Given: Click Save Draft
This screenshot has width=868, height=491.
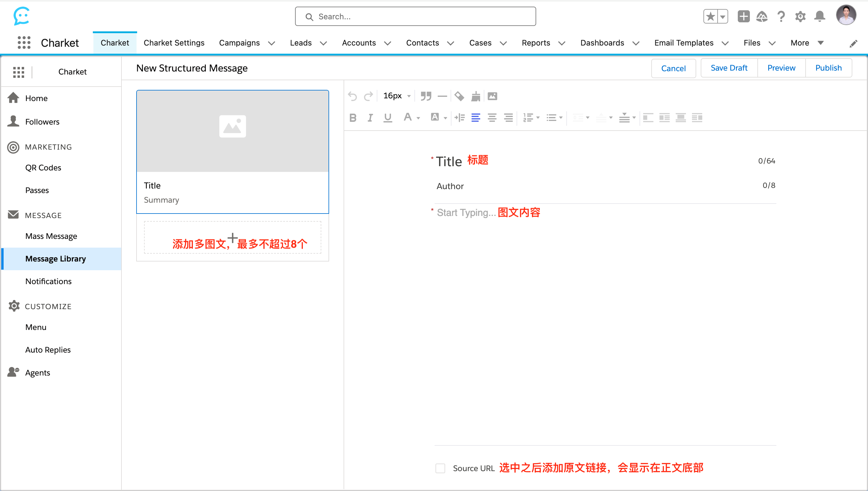Looking at the screenshot, I should tap(729, 68).
